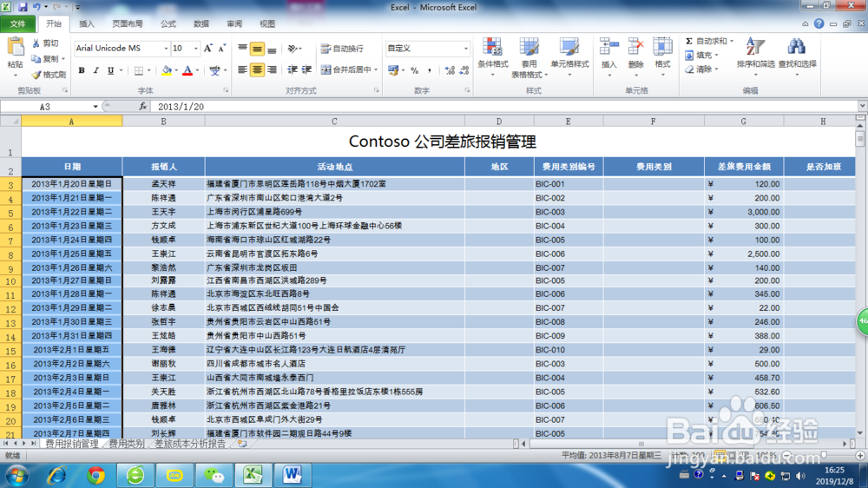Open Conditional Formatting menu

[493, 58]
